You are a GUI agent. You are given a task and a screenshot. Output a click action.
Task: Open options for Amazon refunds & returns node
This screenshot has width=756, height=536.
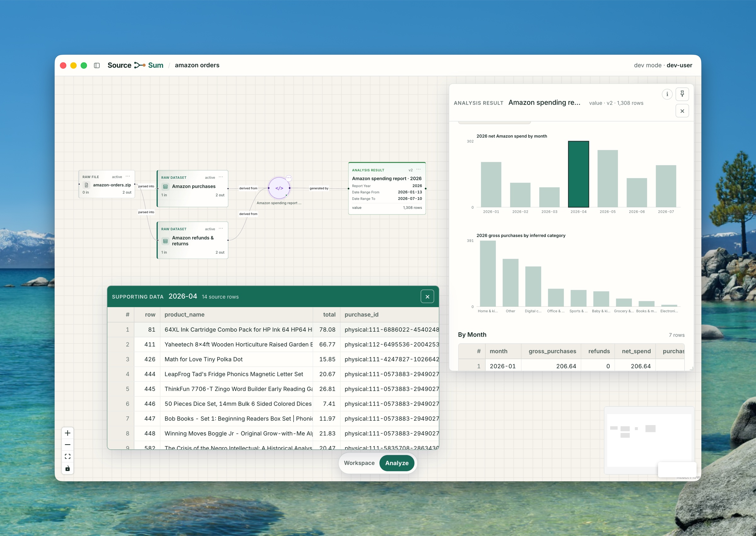point(221,229)
